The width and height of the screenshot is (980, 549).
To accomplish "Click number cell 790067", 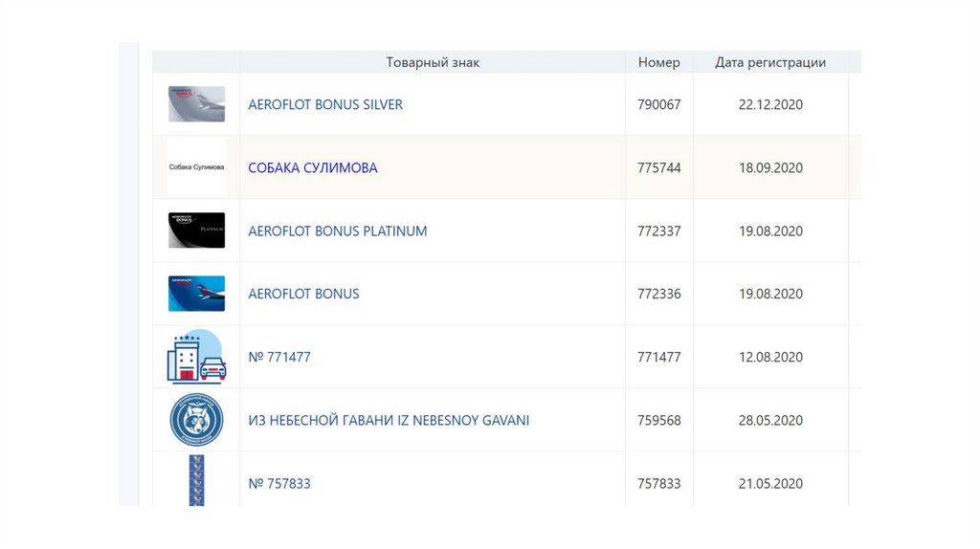I will pos(659,104).
